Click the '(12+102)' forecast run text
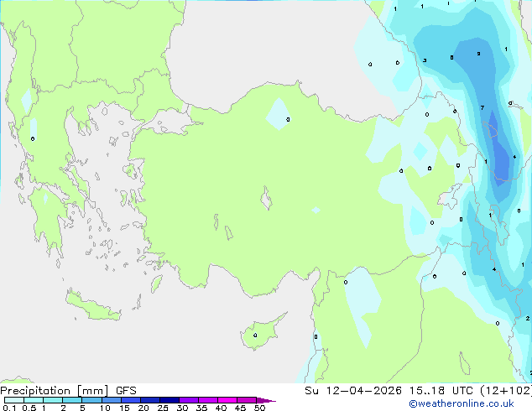Screen dimensions: 532x411 (506, 391)
